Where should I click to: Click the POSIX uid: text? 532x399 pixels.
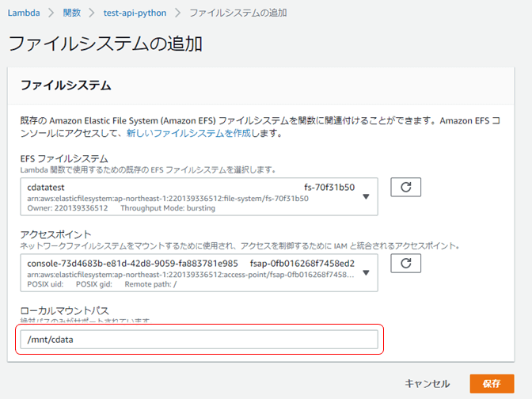(x=45, y=284)
